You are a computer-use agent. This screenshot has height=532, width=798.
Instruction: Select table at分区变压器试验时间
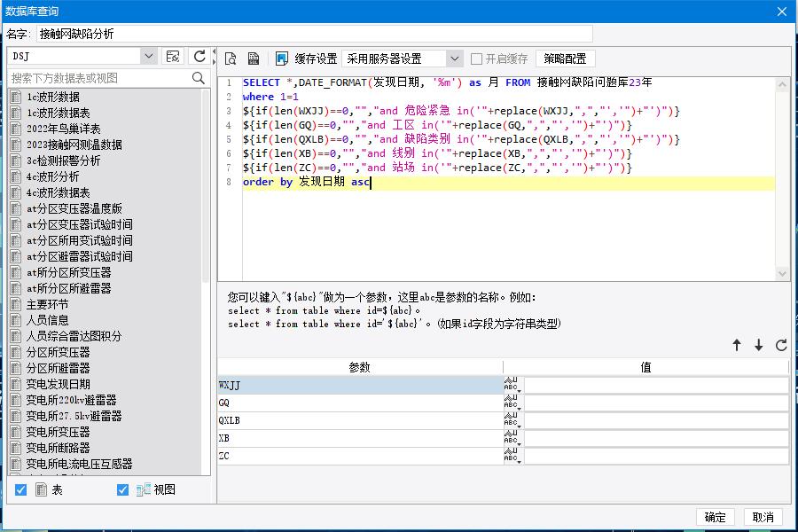pyautogui.click(x=80, y=224)
